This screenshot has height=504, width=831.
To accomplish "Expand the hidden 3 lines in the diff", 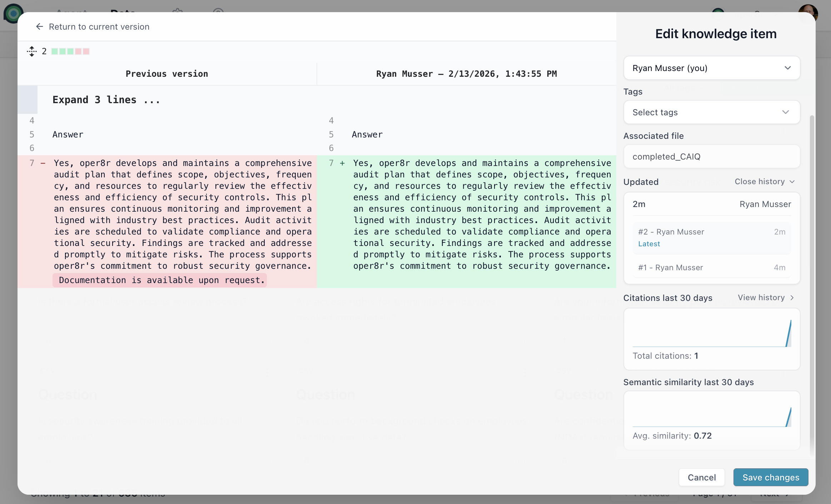I will (106, 100).
